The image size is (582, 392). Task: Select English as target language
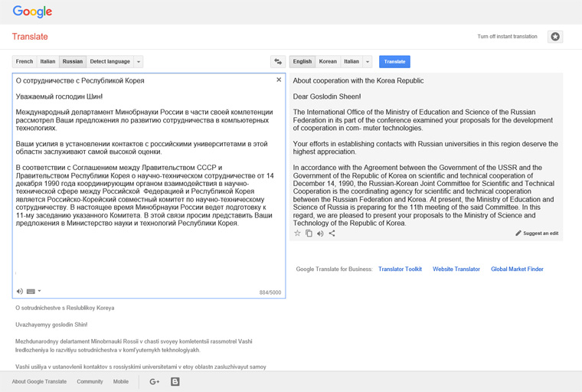[x=302, y=61]
